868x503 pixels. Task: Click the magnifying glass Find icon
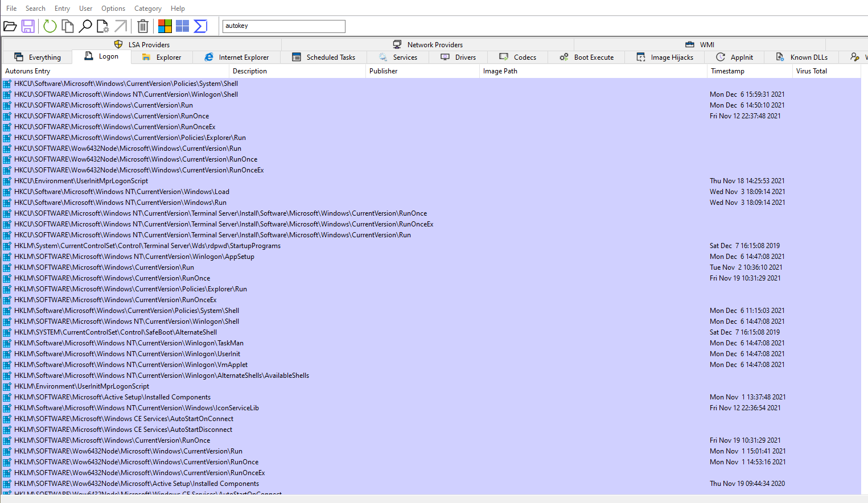(x=85, y=26)
